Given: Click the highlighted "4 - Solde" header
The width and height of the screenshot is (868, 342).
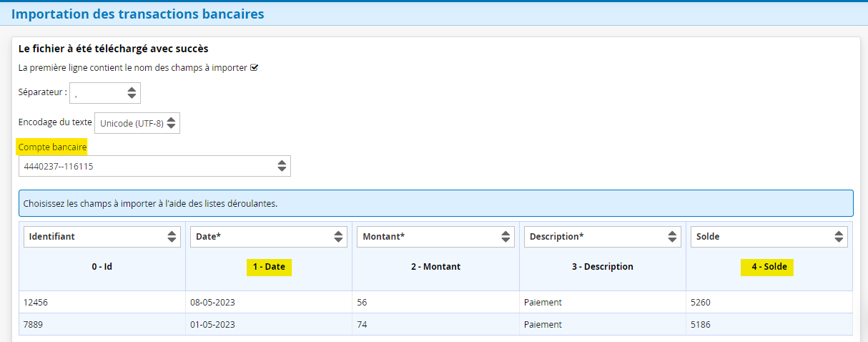Looking at the screenshot, I should click(x=769, y=267).
